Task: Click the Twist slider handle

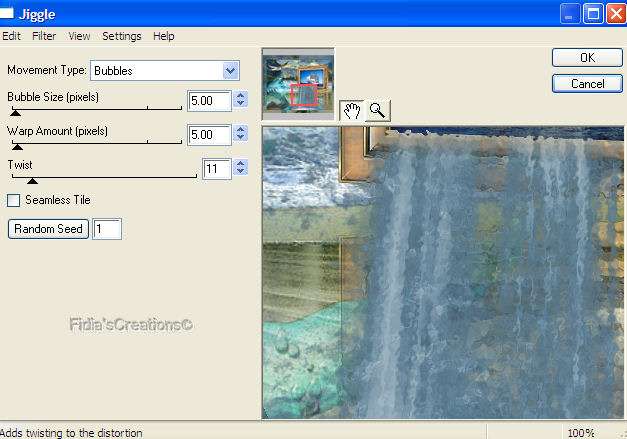Action: point(32,181)
